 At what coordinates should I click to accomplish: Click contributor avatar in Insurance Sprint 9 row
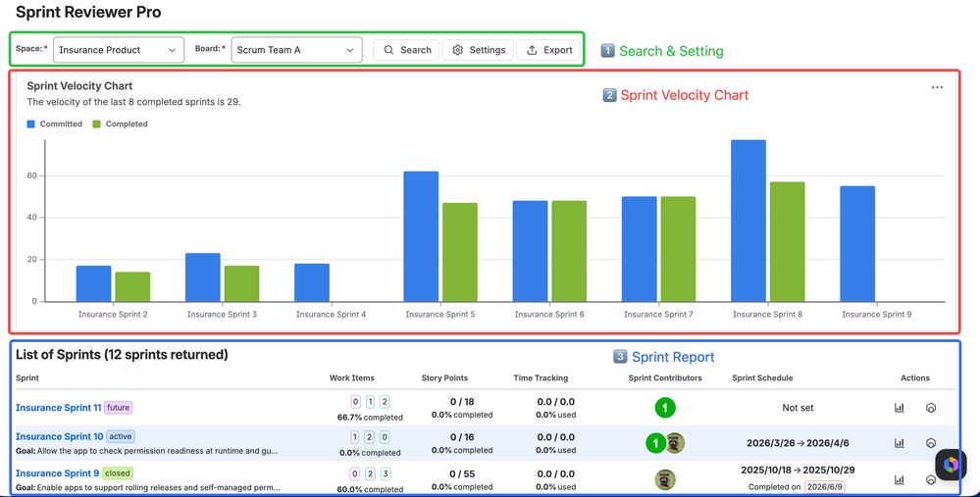click(x=665, y=479)
